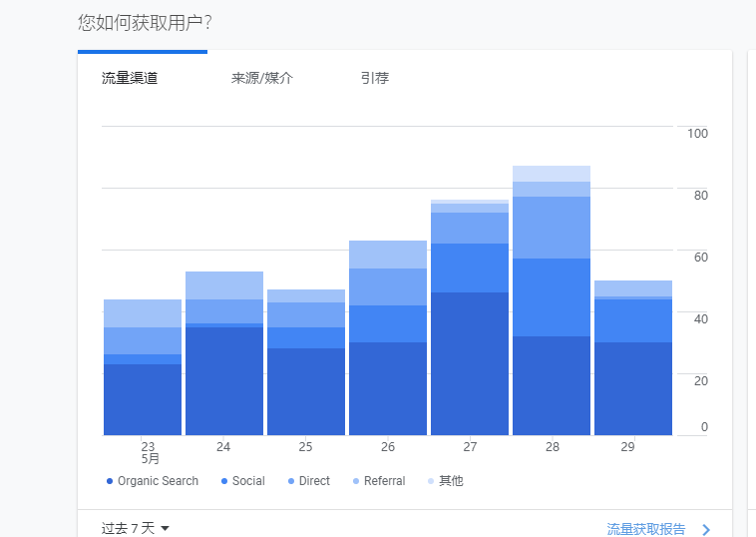Click the bar for day 23
This screenshot has width=756, height=537.
pyautogui.click(x=143, y=367)
